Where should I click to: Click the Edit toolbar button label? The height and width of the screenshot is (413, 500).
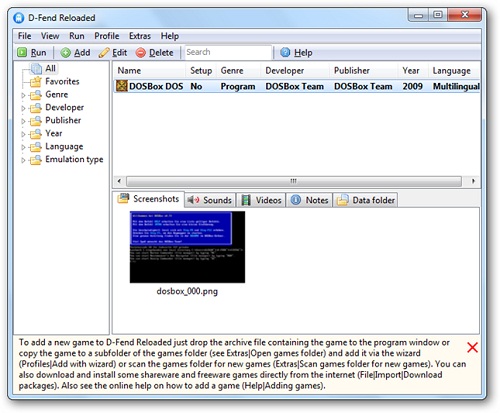(x=120, y=53)
